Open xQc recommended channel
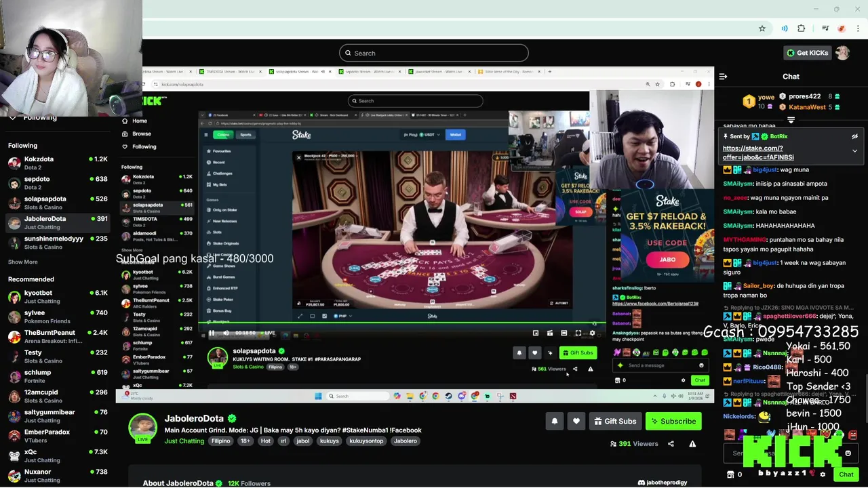Screen dimensions: 868x488 tap(58, 455)
